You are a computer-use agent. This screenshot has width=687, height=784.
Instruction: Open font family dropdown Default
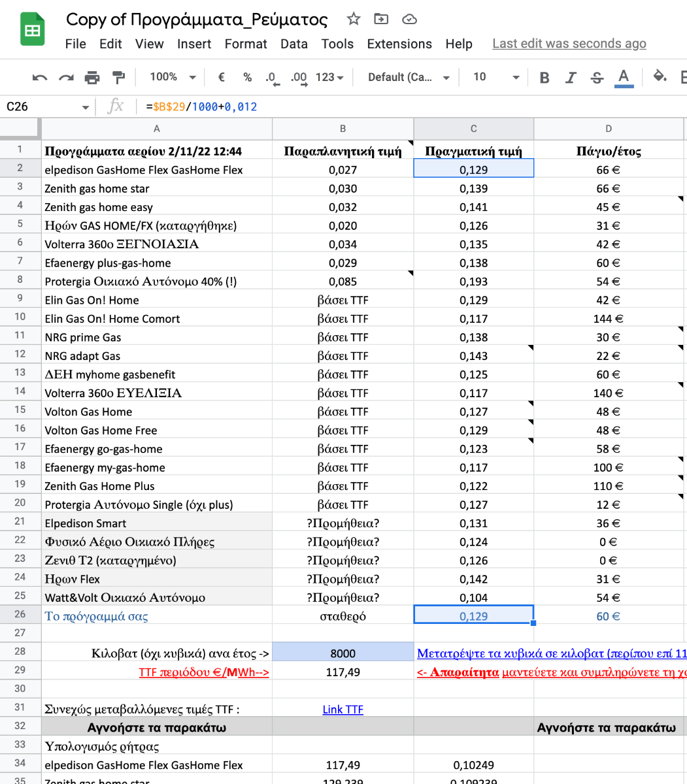point(409,77)
